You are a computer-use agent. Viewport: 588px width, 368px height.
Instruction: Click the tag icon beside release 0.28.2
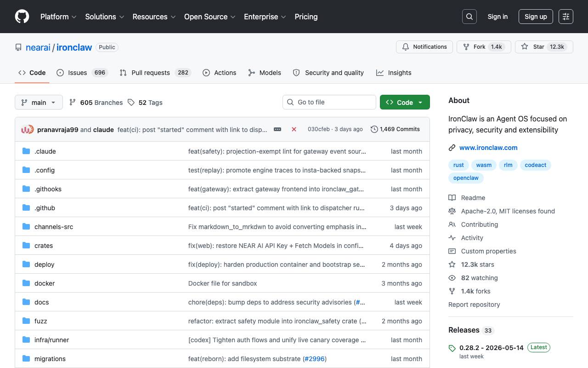(x=452, y=348)
